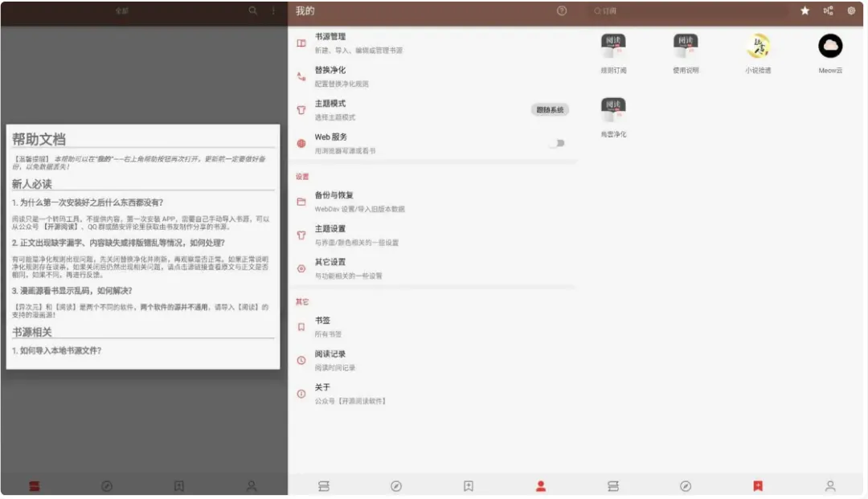
Task: Open the three-dot overflow menu in bookshelf header
Action: pyautogui.click(x=273, y=10)
